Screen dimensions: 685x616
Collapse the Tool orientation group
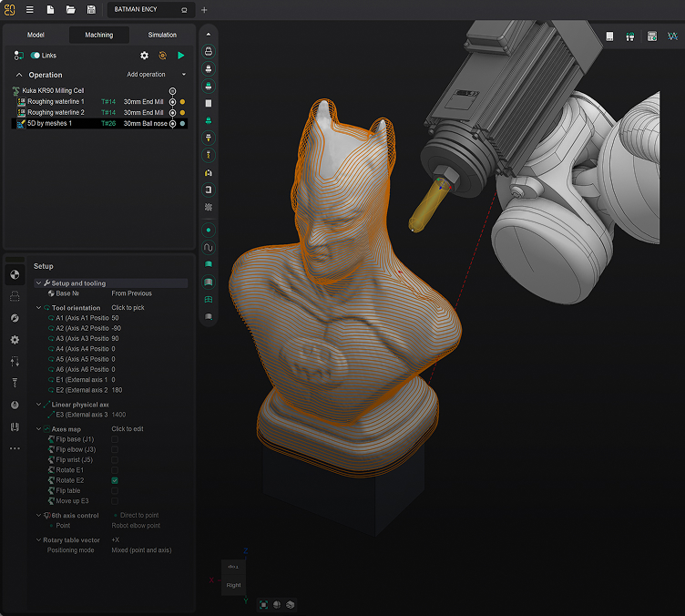pos(38,308)
